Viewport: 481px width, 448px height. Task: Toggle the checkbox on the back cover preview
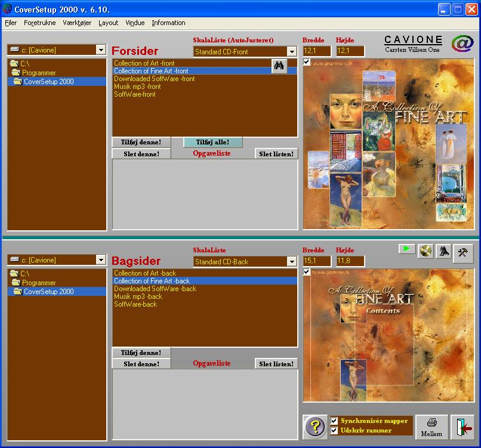point(307,272)
